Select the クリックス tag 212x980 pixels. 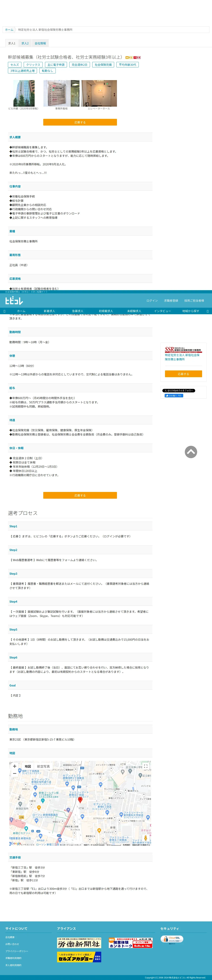[x=33, y=65]
